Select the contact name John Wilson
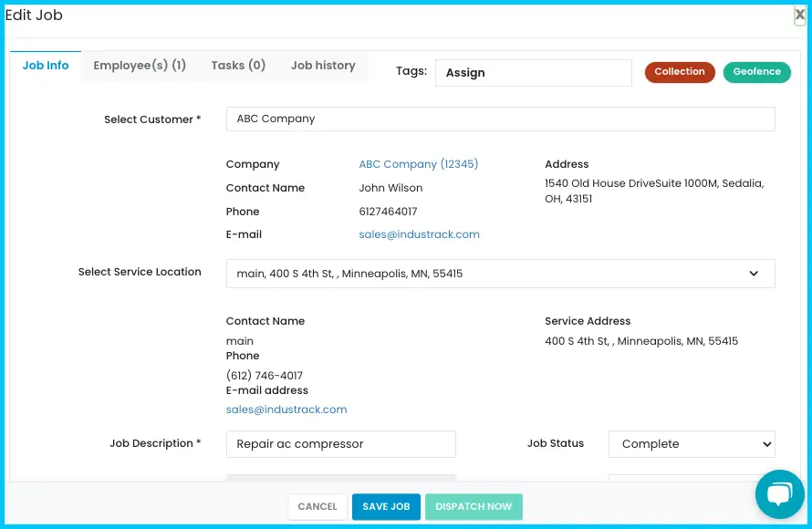 coord(391,188)
